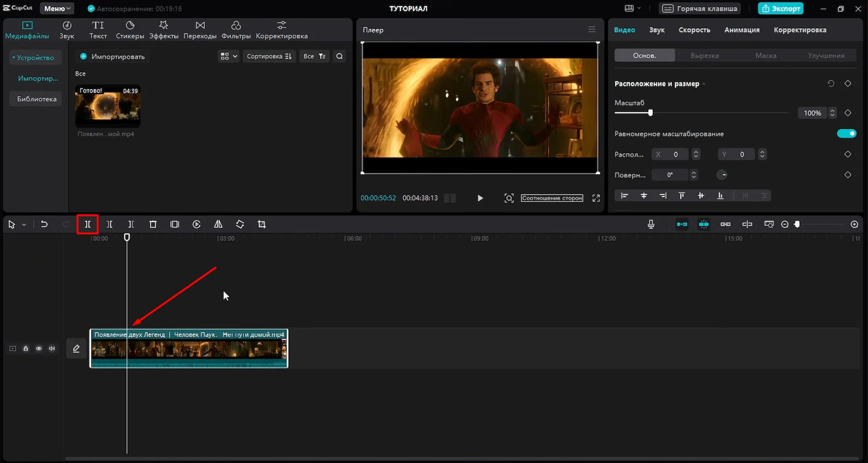Select the crop tool icon
This screenshot has height=463, width=868.
tap(262, 224)
